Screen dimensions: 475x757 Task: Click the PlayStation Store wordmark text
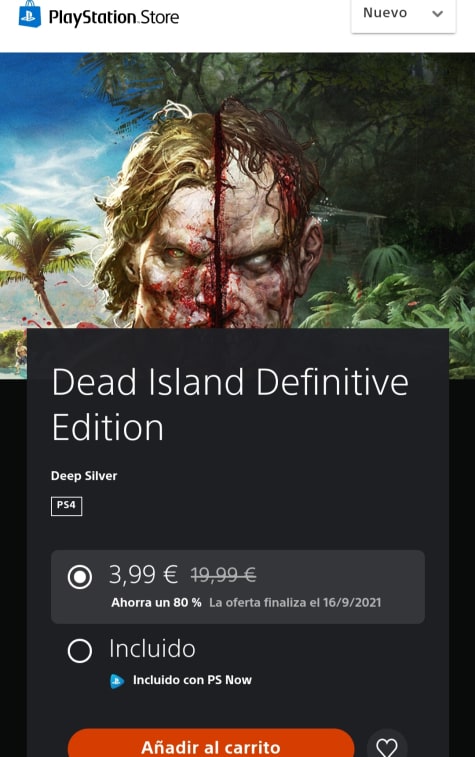pyautogui.click(x=114, y=17)
